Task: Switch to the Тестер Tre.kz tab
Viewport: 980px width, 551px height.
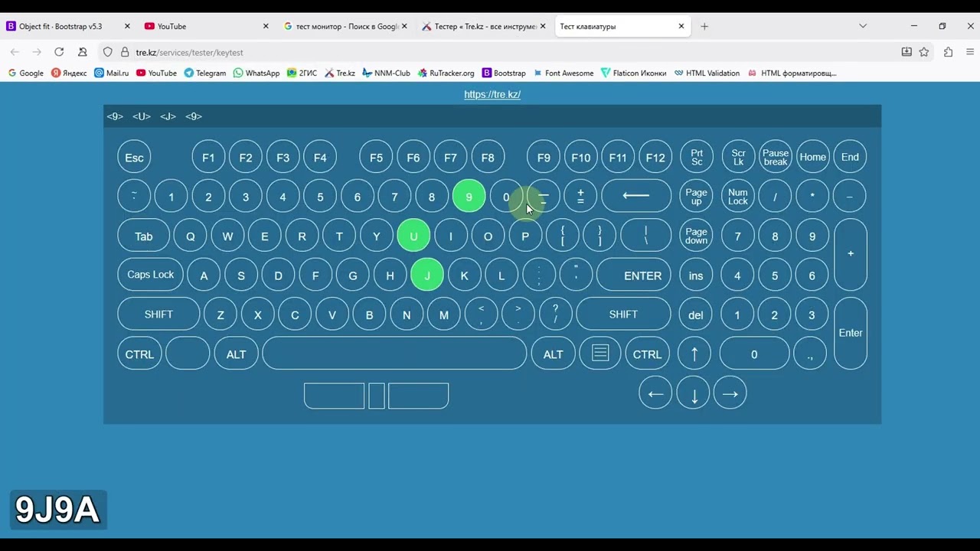Action: pos(484,26)
